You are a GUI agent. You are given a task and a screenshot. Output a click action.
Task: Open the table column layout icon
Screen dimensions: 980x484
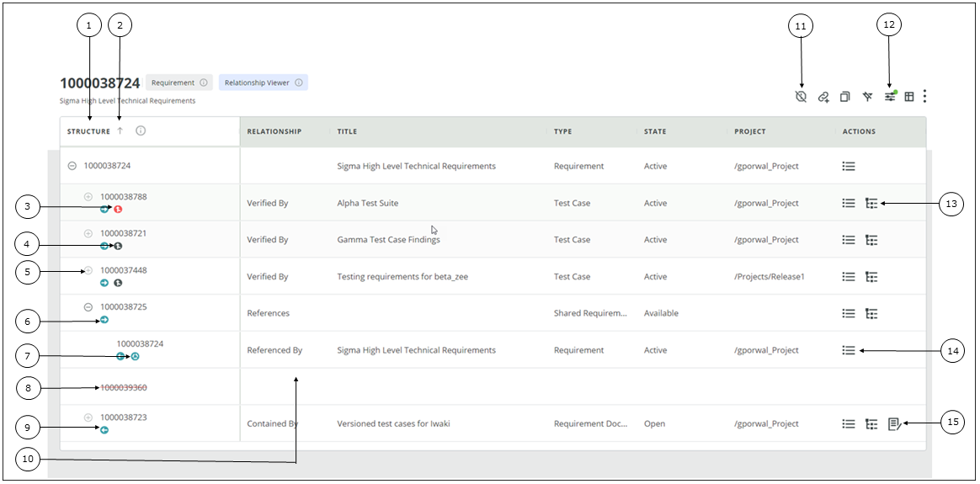(x=909, y=97)
